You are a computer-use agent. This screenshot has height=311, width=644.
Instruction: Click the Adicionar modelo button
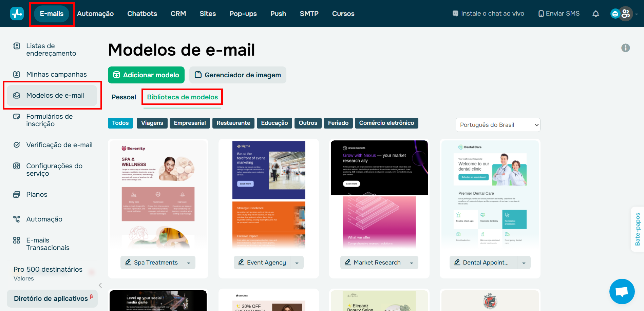point(146,75)
